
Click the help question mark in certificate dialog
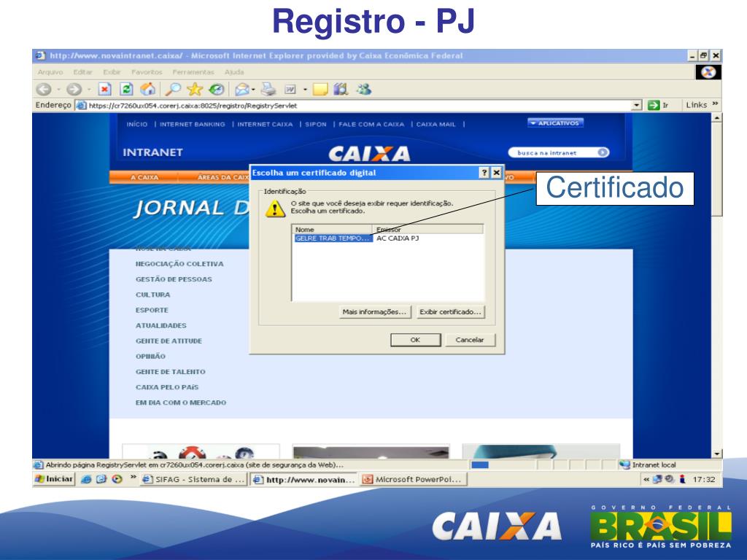(x=484, y=172)
